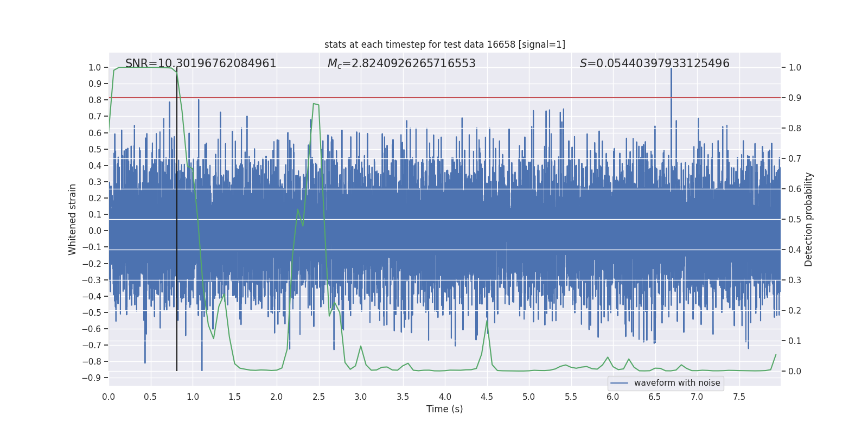This screenshot has height=434, width=868.
Task: Click the chirp mass Mc annotation
Action: 401,63
